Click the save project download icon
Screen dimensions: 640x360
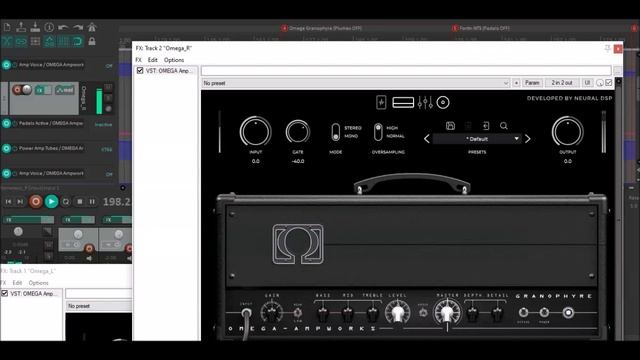tap(35, 27)
